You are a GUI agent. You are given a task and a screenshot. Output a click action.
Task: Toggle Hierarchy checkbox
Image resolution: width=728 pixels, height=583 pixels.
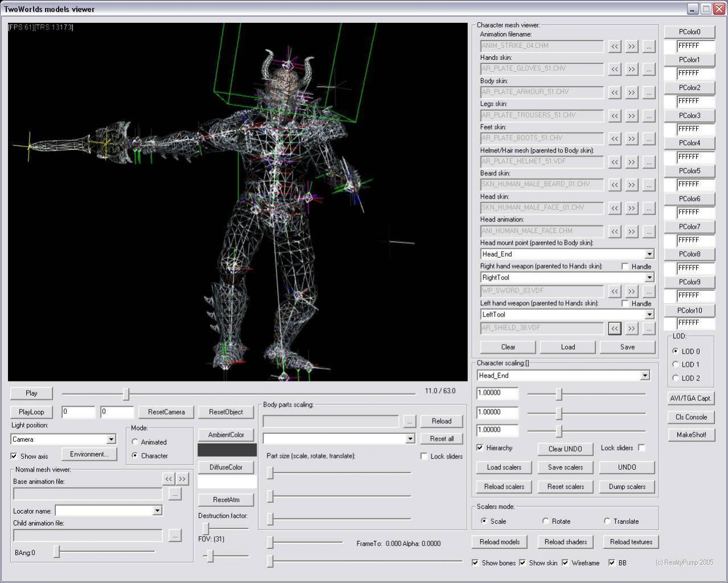tap(480, 447)
